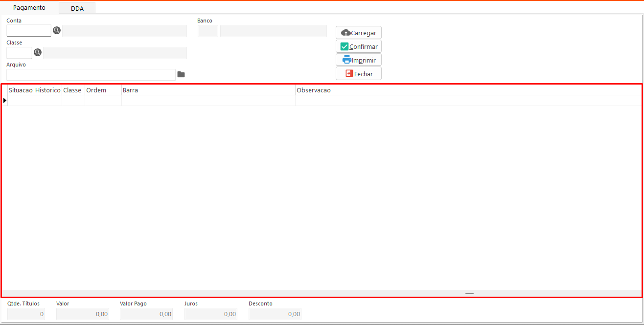This screenshot has height=325, width=644.
Task: Click the Imprimir printer button
Action: point(359,60)
